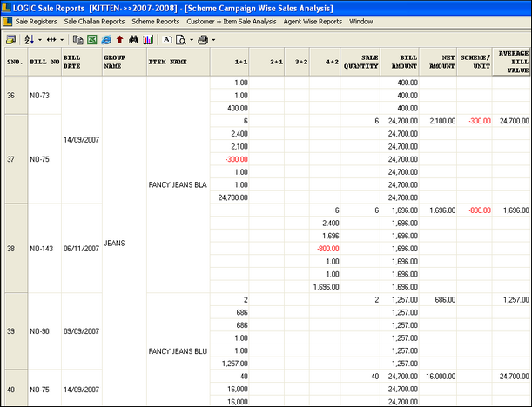Click the BILL AMOUNT column header
This screenshot has height=407, width=532.
(x=400, y=62)
